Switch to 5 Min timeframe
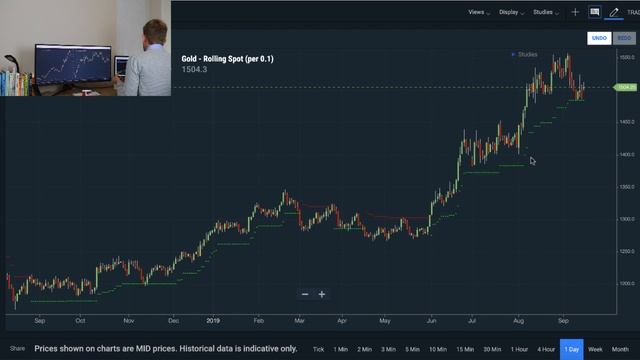The image size is (640, 360). [x=412, y=349]
